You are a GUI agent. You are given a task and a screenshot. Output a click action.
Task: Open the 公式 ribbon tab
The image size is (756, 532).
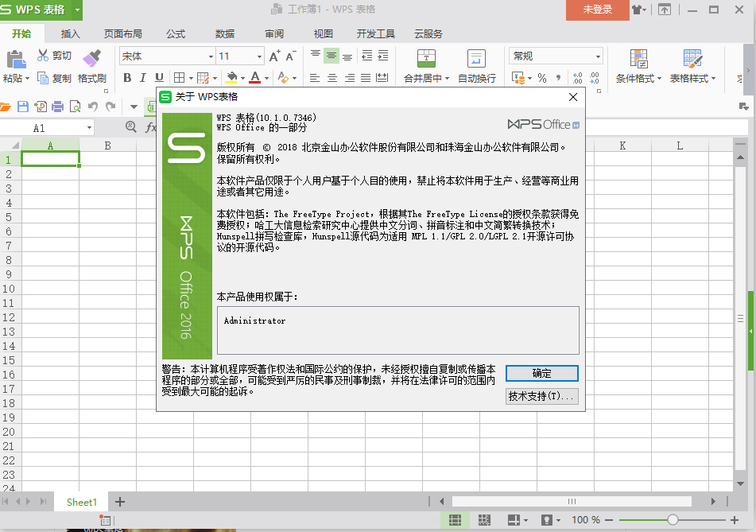(x=176, y=33)
